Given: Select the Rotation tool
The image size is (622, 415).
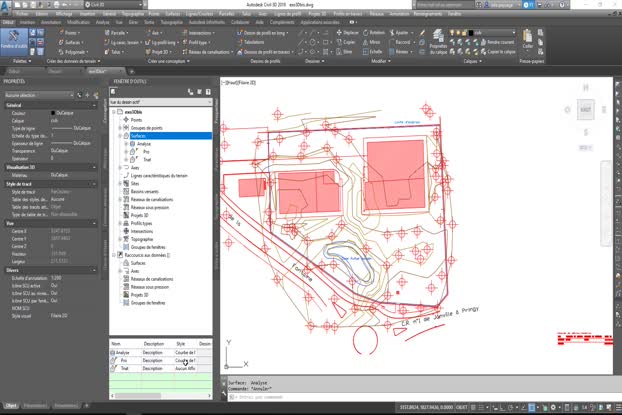Looking at the screenshot, I should (374, 33).
